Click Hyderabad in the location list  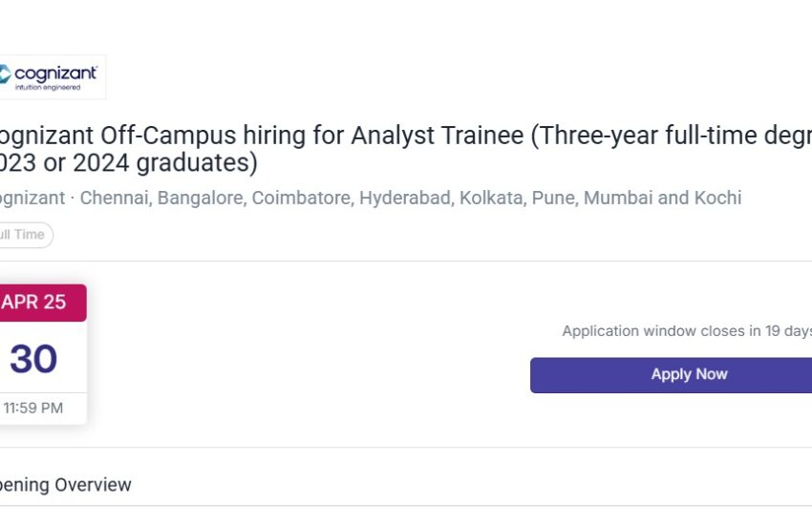407,198
